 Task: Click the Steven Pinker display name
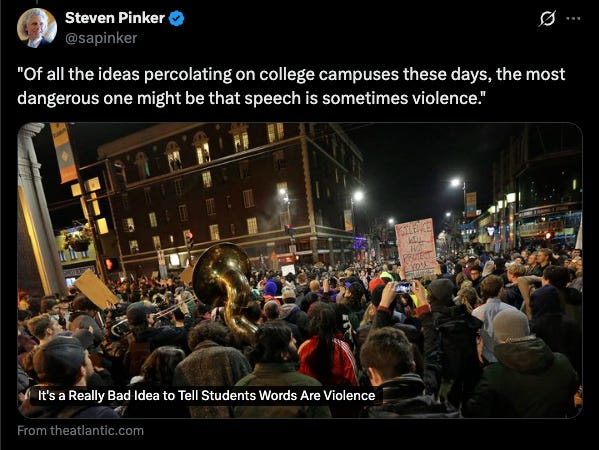pyautogui.click(x=115, y=18)
